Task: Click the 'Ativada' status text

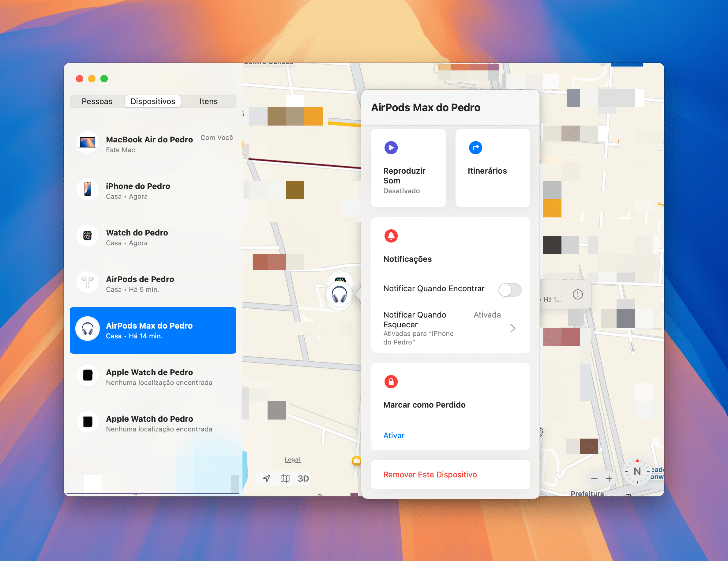Action: coord(487,315)
